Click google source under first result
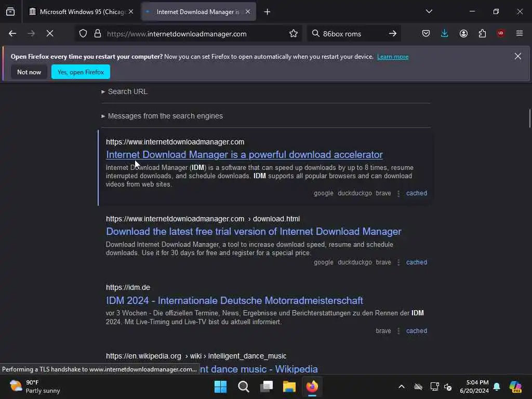The width and height of the screenshot is (532, 399). point(323,193)
